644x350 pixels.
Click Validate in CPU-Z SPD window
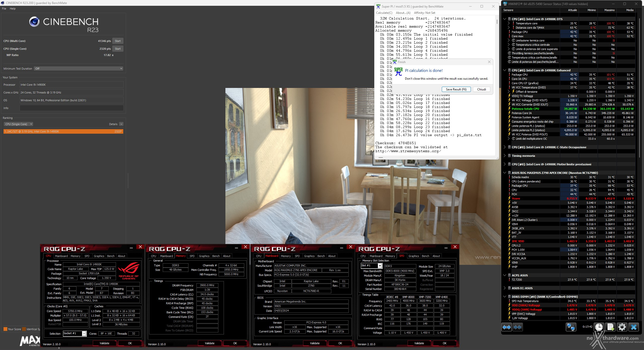point(419,343)
